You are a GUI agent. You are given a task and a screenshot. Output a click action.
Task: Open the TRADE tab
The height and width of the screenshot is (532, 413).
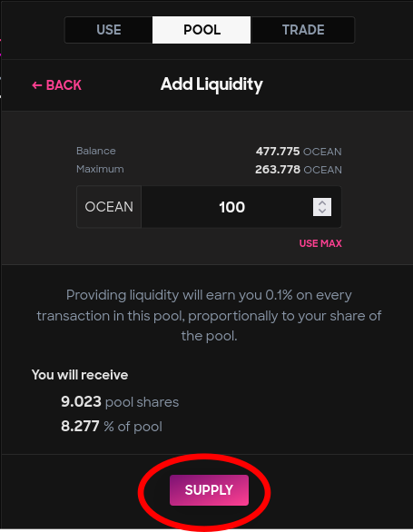click(x=302, y=30)
